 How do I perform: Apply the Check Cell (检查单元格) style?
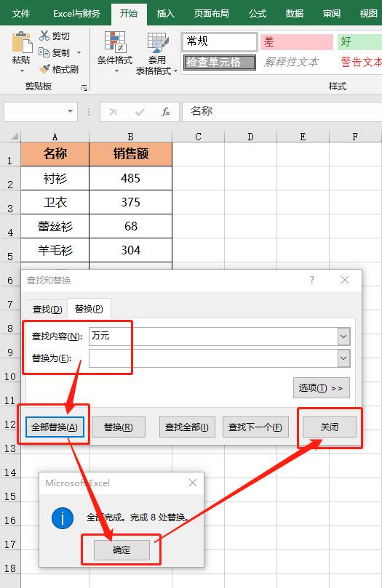220,62
